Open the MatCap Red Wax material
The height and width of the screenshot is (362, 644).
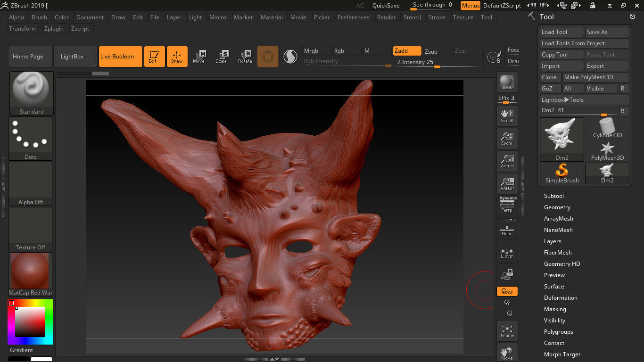click(x=31, y=274)
